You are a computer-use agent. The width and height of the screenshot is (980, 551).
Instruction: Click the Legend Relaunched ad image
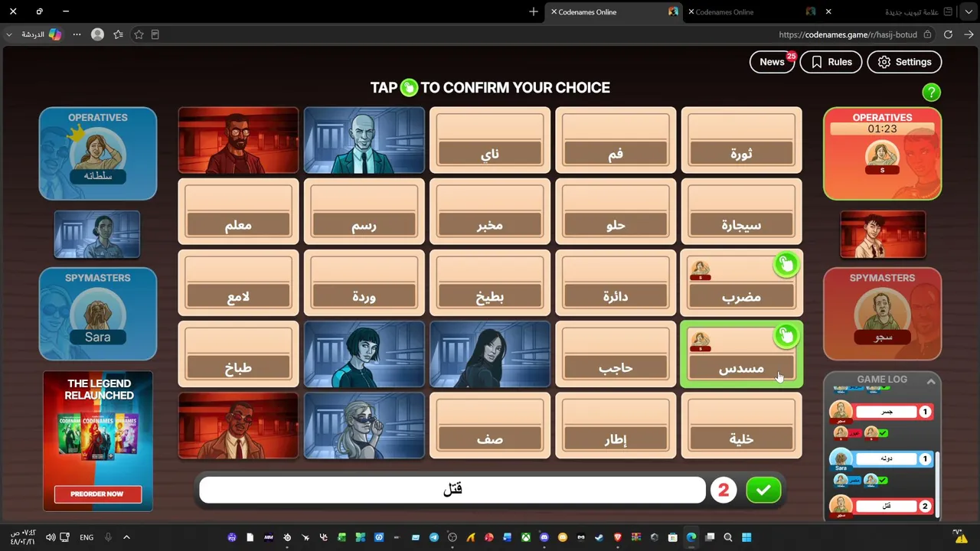point(98,441)
